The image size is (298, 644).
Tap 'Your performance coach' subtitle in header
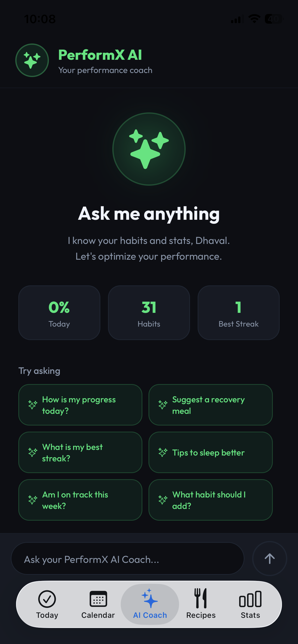click(105, 70)
